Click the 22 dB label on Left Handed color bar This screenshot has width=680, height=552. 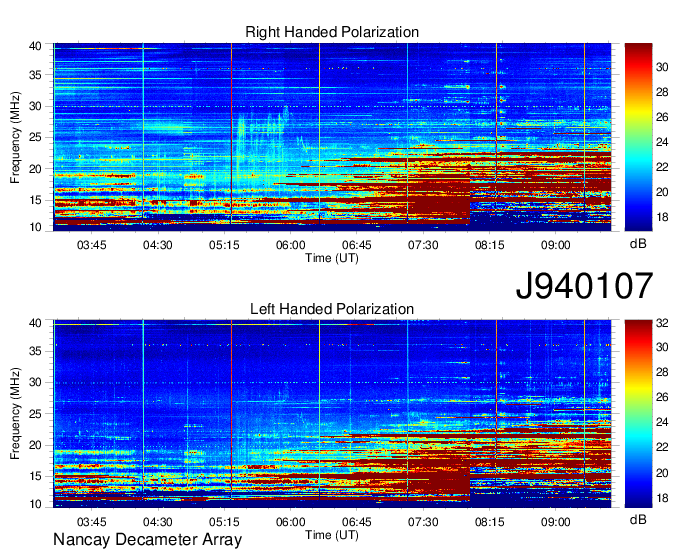(662, 447)
